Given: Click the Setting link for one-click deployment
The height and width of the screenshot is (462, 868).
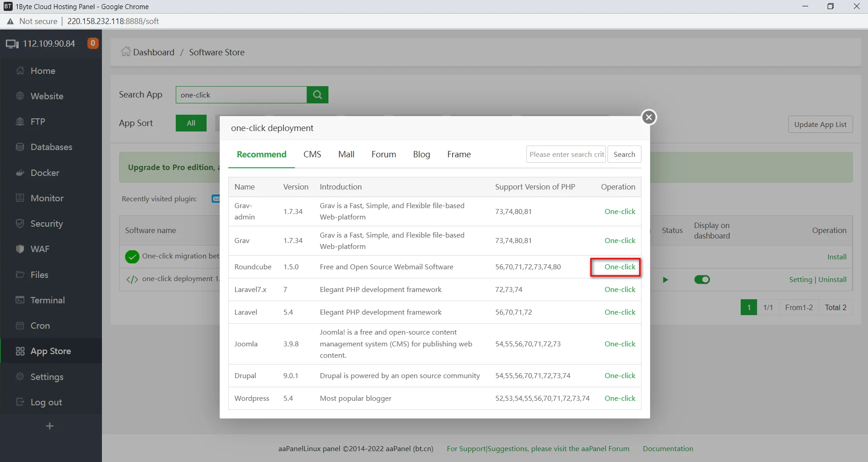Looking at the screenshot, I should (800, 279).
